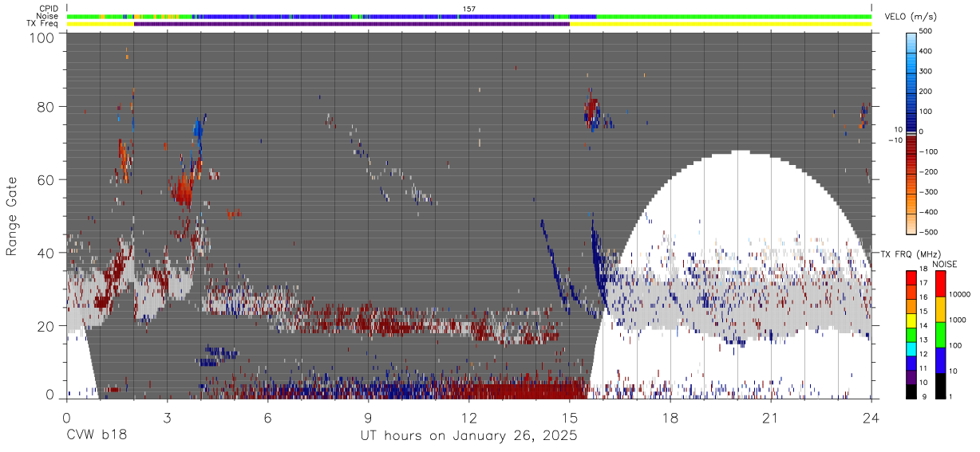Click the 3 tick on UT hours axis
The width and height of the screenshot is (980, 452).
[x=167, y=417]
